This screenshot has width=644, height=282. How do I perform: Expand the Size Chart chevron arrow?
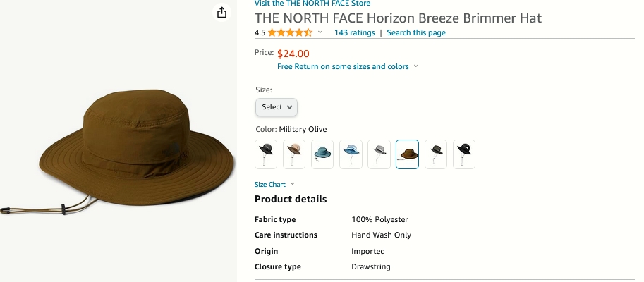point(293,184)
